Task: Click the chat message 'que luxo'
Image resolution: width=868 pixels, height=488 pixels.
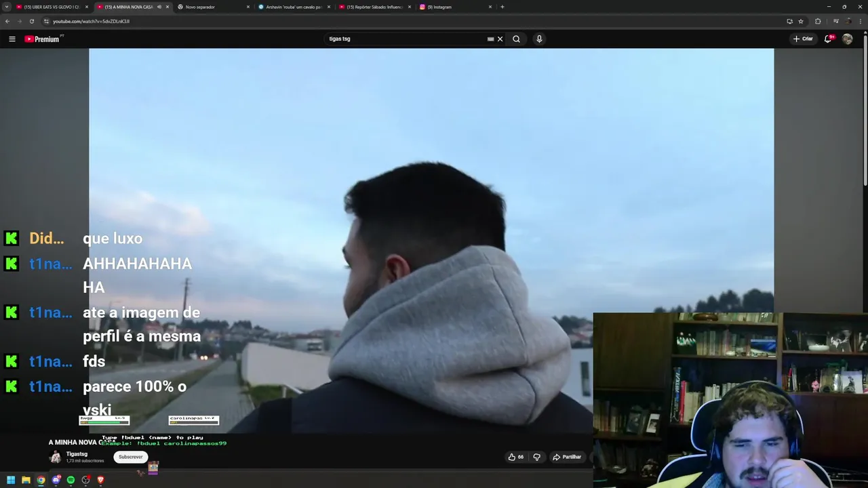Action: 113,239
